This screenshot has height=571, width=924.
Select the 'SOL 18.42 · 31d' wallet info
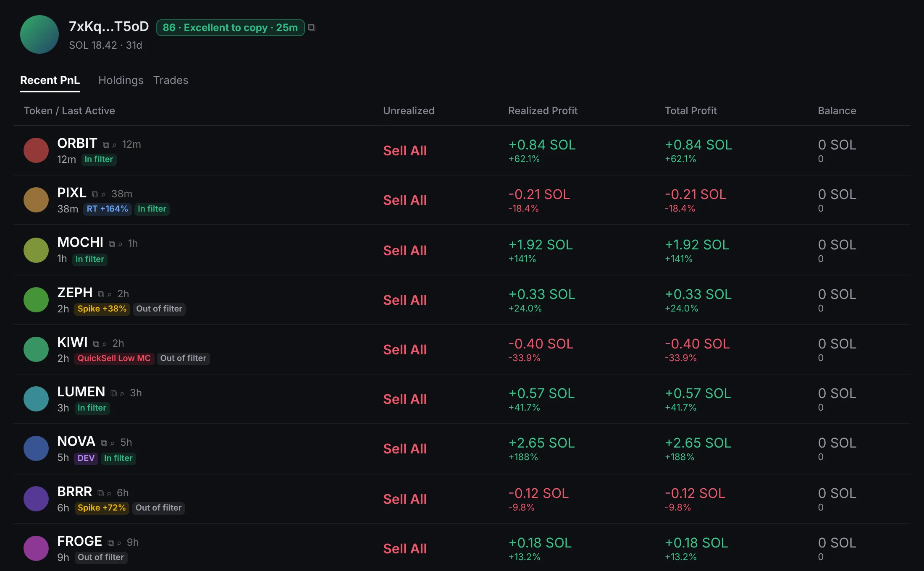(x=105, y=45)
